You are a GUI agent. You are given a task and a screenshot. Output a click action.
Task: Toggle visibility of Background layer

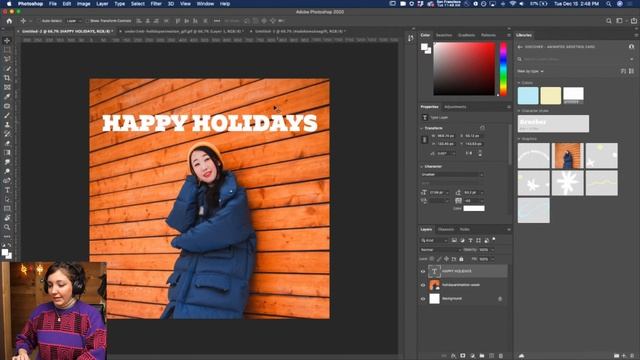click(x=423, y=299)
